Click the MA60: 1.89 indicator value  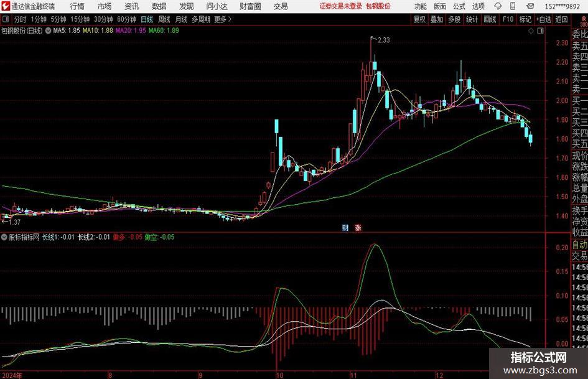pyautogui.click(x=164, y=30)
